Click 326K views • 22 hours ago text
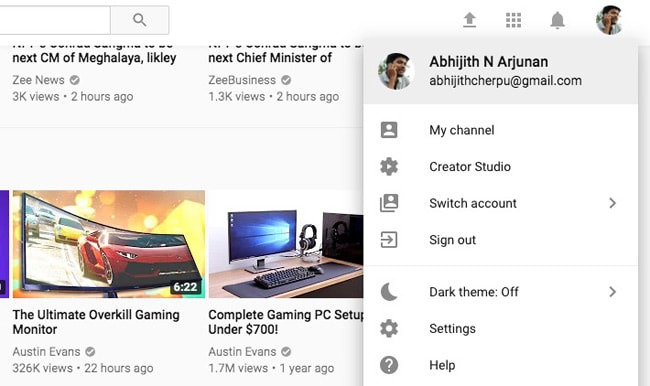 coord(83,368)
